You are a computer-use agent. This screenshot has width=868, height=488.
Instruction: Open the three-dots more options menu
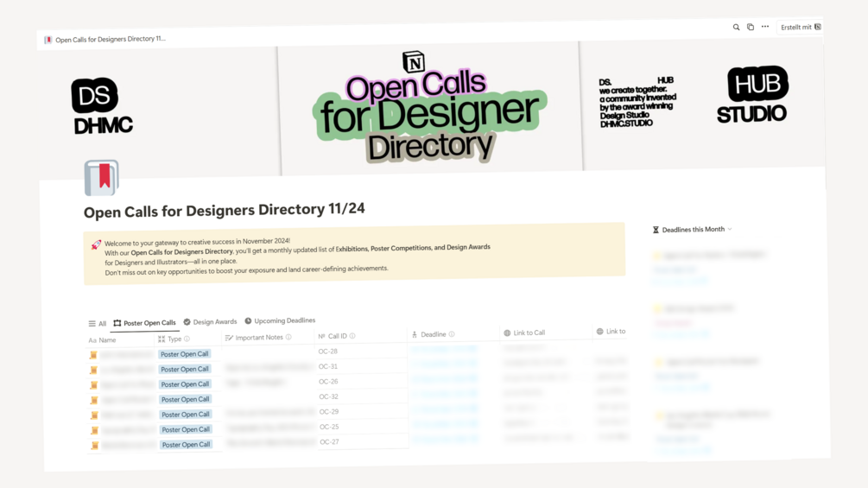765,27
